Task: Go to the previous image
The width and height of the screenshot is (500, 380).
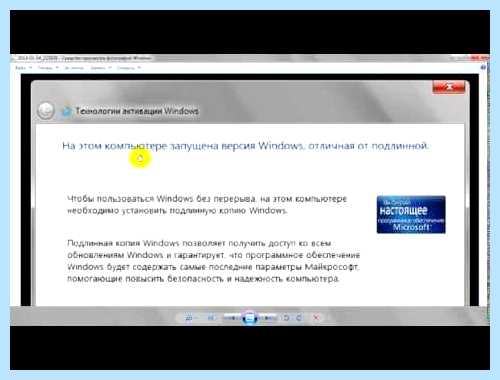Action: 232,318
